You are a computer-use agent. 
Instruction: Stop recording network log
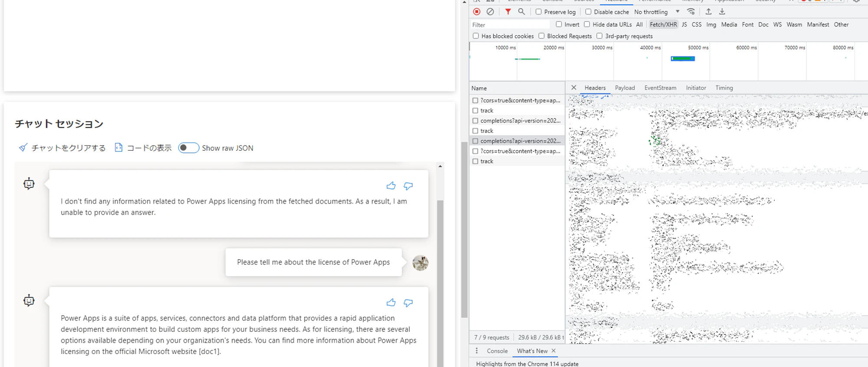click(477, 12)
